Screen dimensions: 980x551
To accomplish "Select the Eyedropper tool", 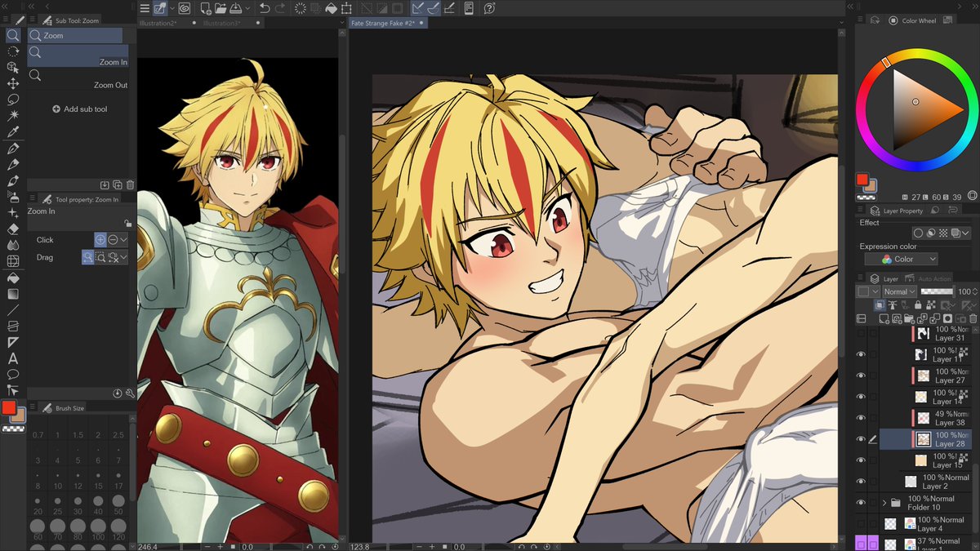I will click(13, 131).
